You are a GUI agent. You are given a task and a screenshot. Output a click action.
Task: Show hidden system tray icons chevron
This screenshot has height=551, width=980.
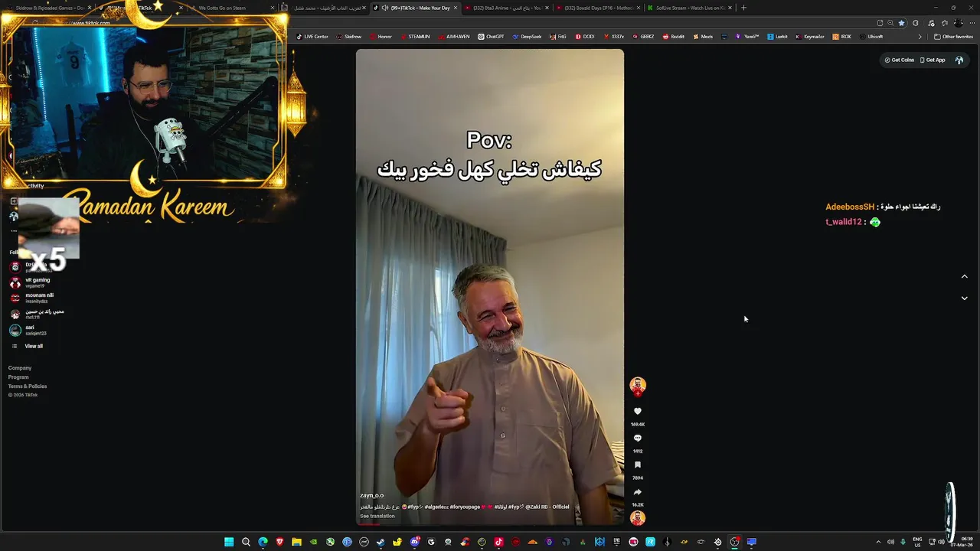(x=878, y=542)
